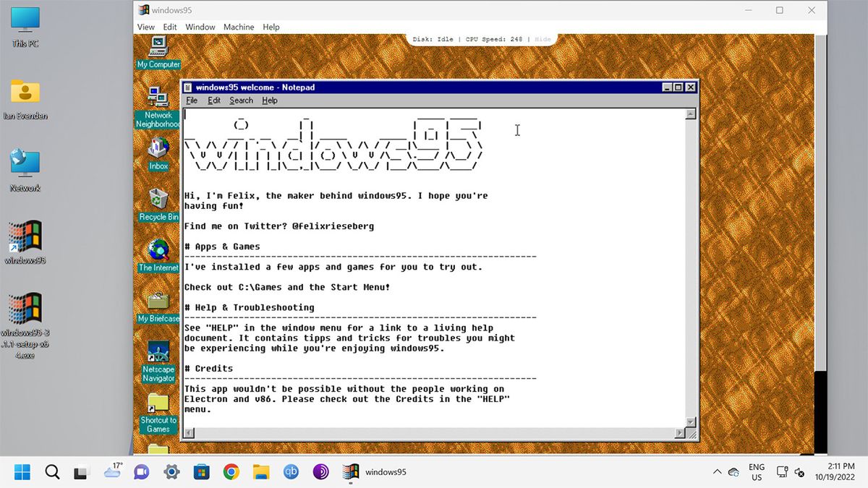
Task: Click 'Check out C:\Games' line
Action: pos(287,287)
